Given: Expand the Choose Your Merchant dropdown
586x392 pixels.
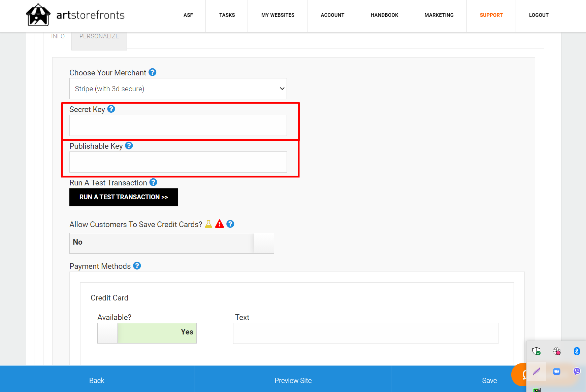Looking at the screenshot, I should click(178, 88).
